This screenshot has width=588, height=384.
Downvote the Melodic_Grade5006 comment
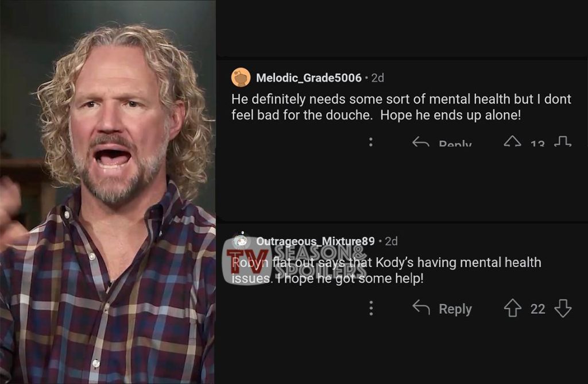[563, 141]
